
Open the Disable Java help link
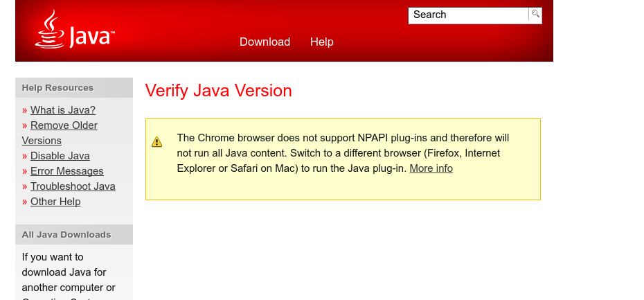[60, 156]
